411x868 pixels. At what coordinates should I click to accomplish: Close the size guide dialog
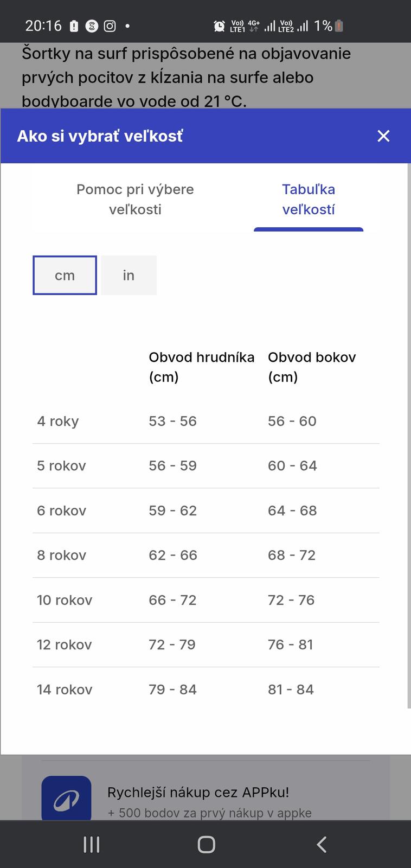[383, 136]
